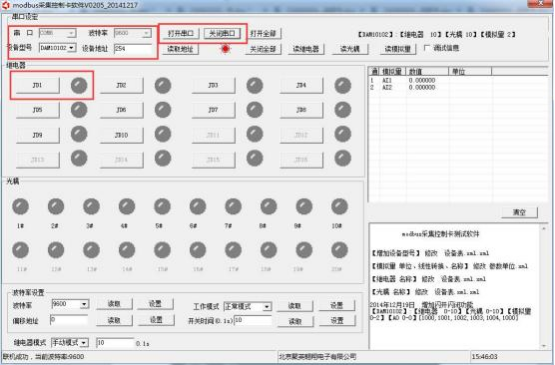Click the 设备地址 field showing 254
The image size is (555, 365).
pyautogui.click(x=133, y=49)
